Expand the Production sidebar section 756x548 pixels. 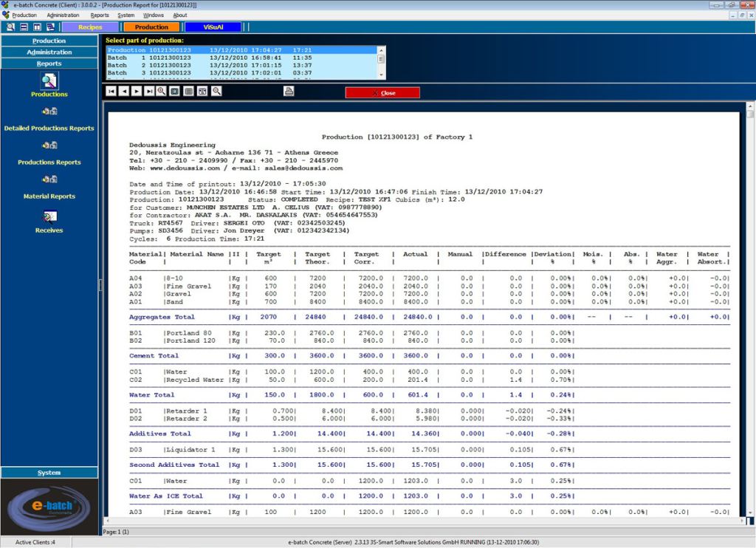(49, 41)
